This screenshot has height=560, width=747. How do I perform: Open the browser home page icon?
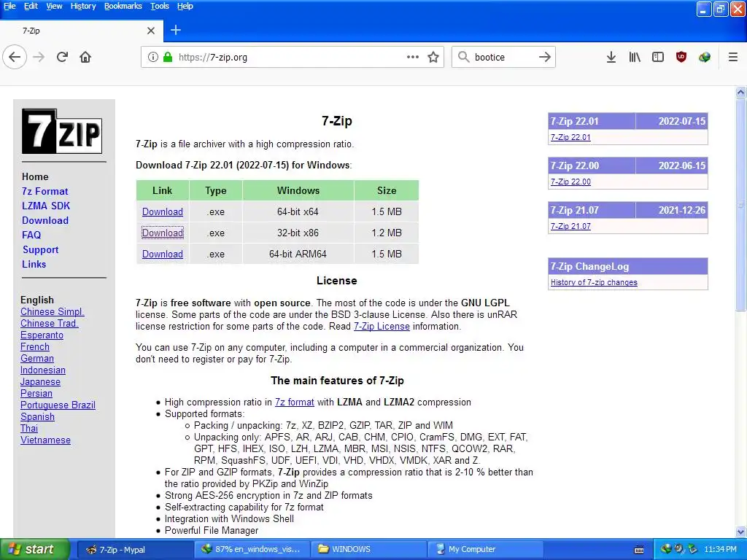pos(85,57)
